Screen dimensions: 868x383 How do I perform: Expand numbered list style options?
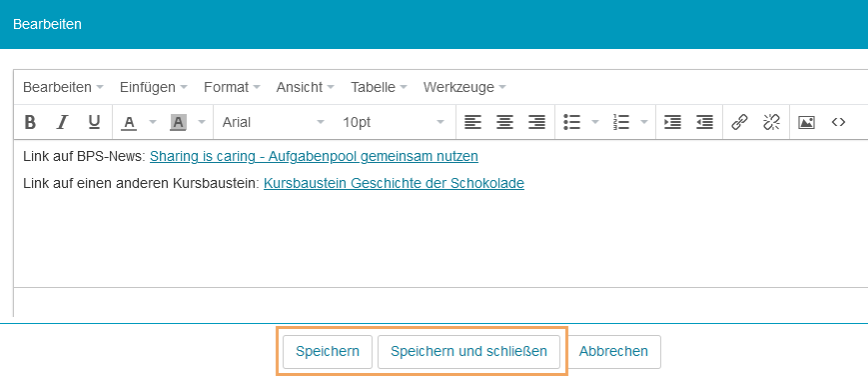[x=644, y=122]
